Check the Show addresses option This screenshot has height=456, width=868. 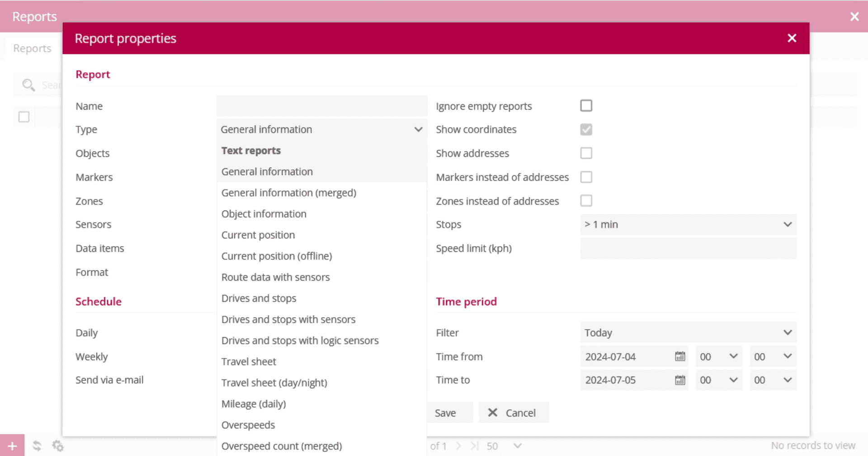point(586,153)
